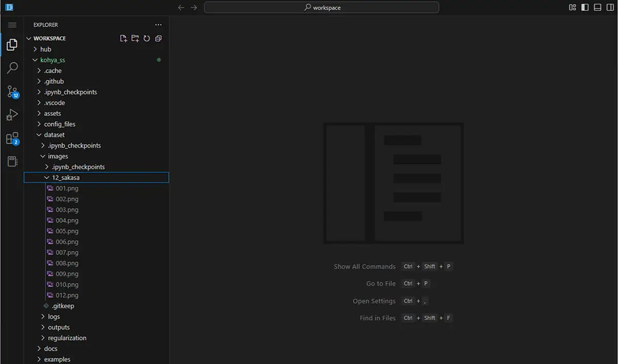Collapse the images folder
Image resolution: width=618 pixels, height=364 pixels.
96,157
